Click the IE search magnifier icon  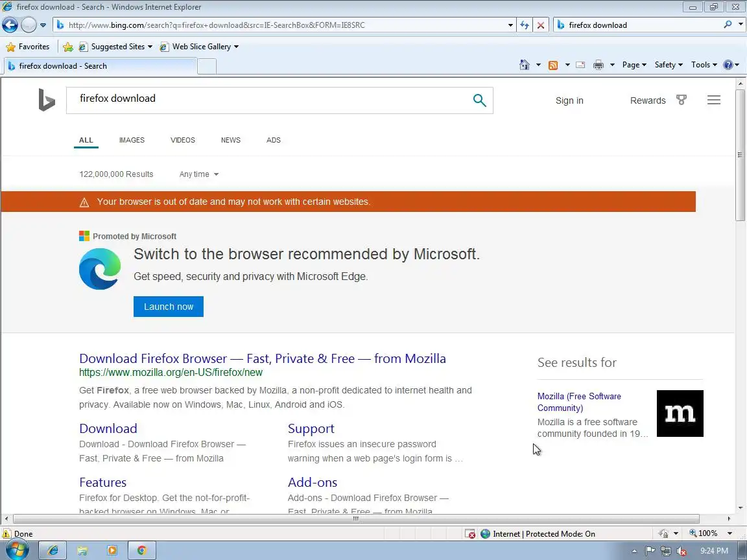point(728,25)
